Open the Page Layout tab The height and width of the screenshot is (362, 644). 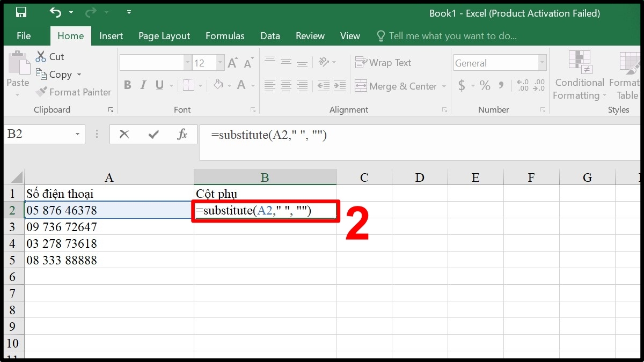pyautogui.click(x=164, y=36)
